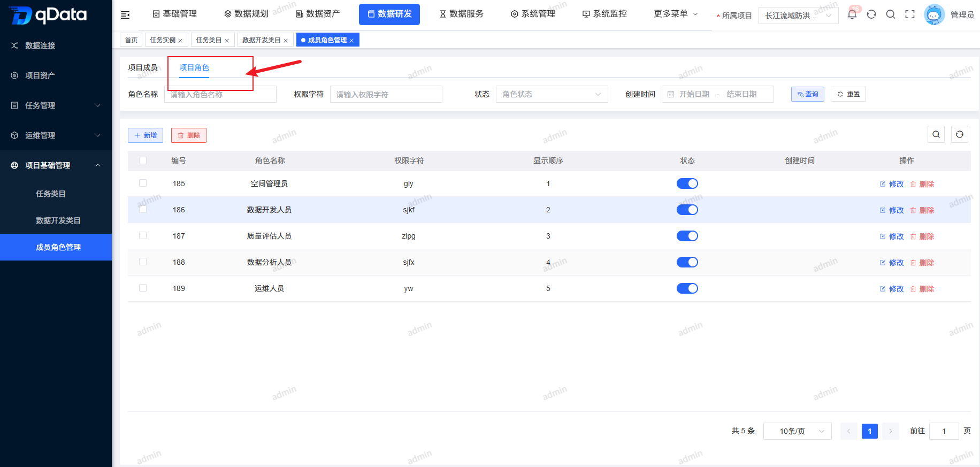Toggle search area with magnifier icon
The image size is (980, 467).
pyautogui.click(x=936, y=134)
